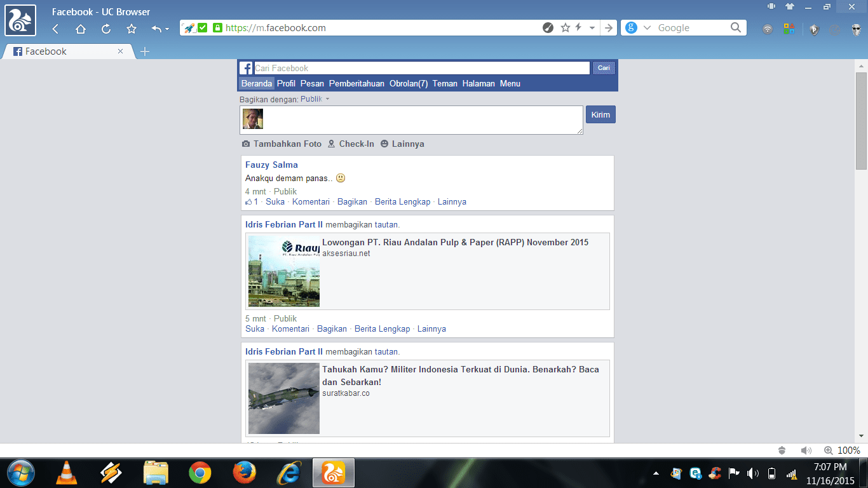This screenshot has width=868, height=488.
Task: Click the green lock security icon
Action: click(x=217, y=28)
